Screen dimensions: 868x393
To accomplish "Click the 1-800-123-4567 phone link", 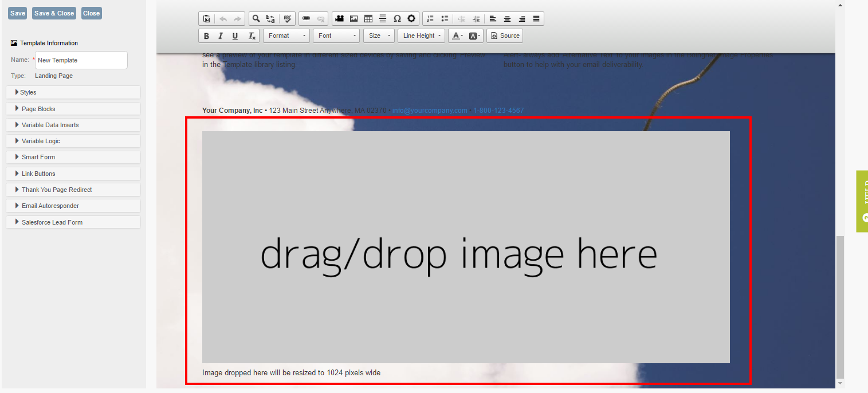I will click(x=498, y=111).
